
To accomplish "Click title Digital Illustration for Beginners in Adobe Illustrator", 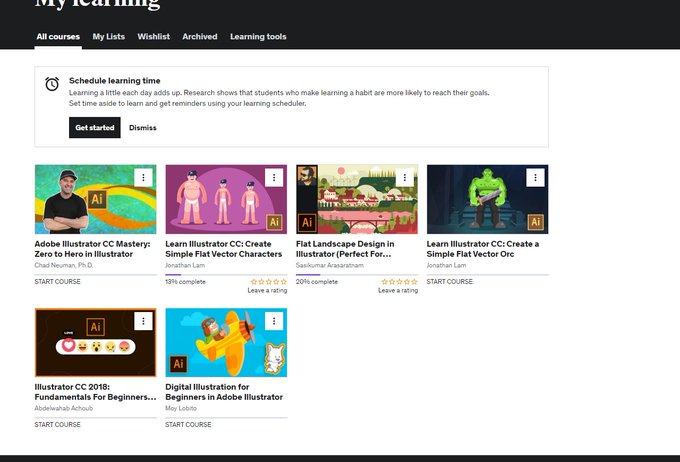I will [224, 392].
